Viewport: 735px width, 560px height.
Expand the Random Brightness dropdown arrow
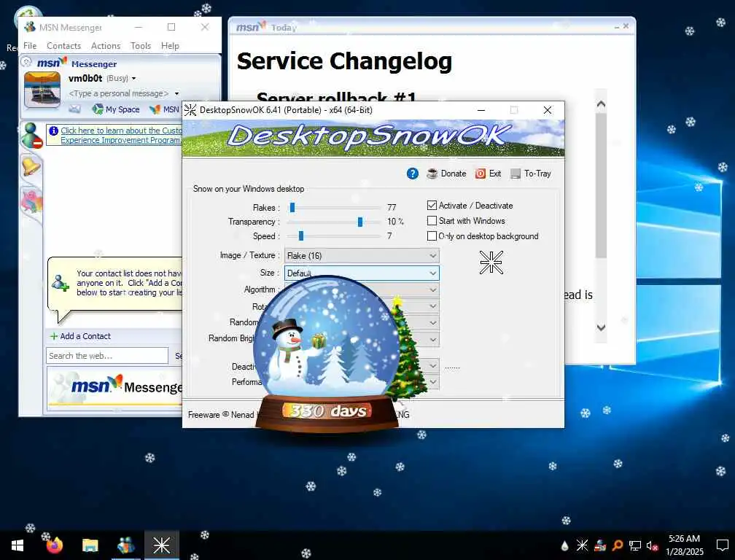click(x=432, y=339)
